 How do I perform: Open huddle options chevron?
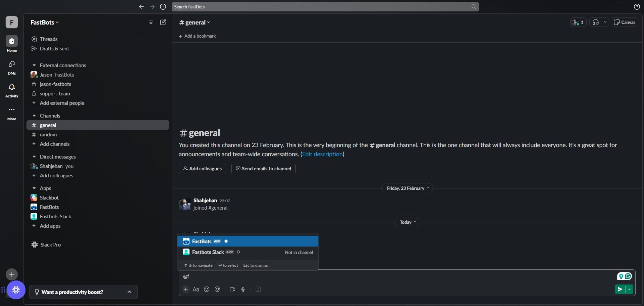click(x=605, y=22)
